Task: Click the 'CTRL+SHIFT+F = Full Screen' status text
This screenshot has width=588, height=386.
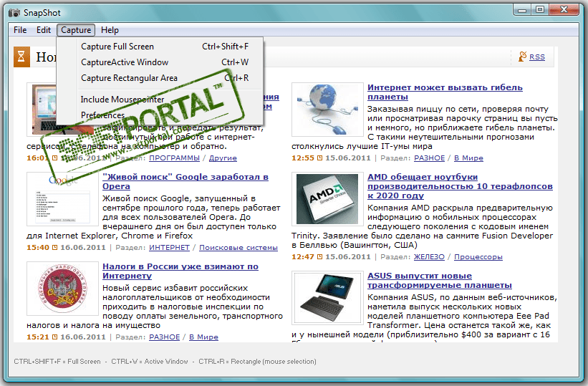Action: [57, 362]
